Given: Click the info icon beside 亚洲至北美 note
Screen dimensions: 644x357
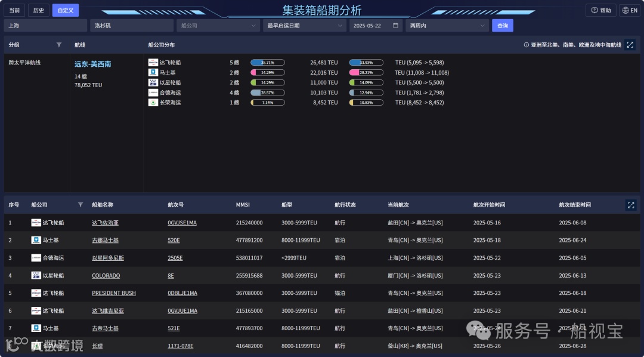Looking at the screenshot, I should [526, 45].
